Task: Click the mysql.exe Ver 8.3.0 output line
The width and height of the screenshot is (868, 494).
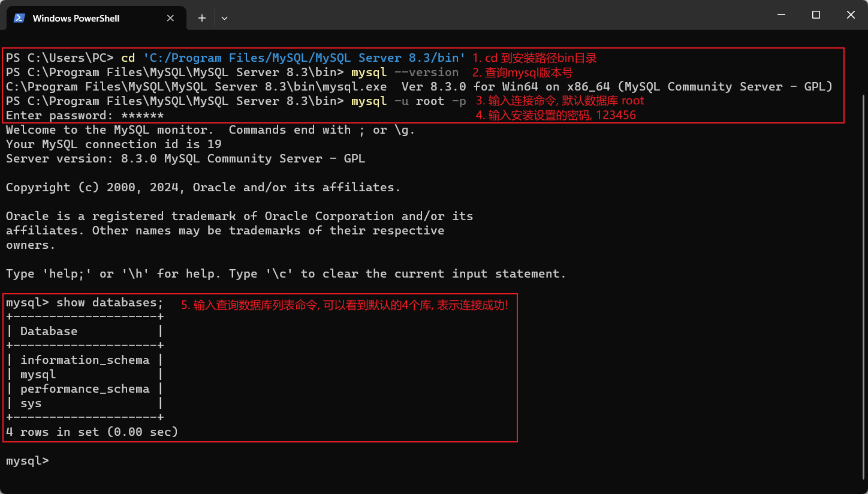Action: click(419, 86)
